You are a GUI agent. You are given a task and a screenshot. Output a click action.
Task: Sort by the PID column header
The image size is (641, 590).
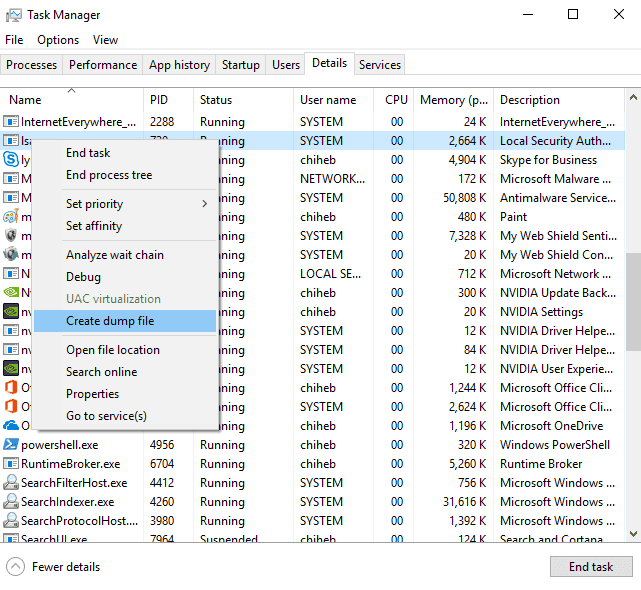pos(159,100)
